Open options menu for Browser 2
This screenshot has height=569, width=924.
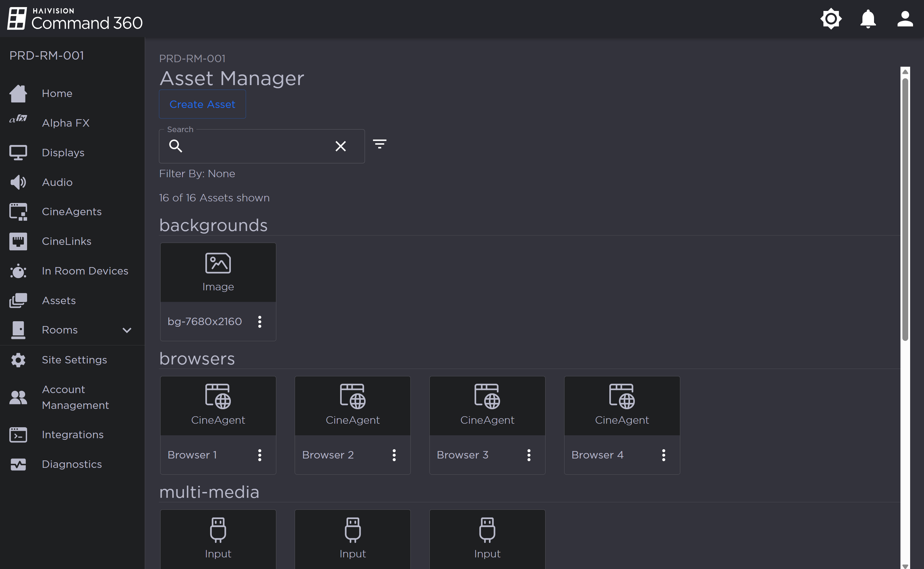[394, 455]
